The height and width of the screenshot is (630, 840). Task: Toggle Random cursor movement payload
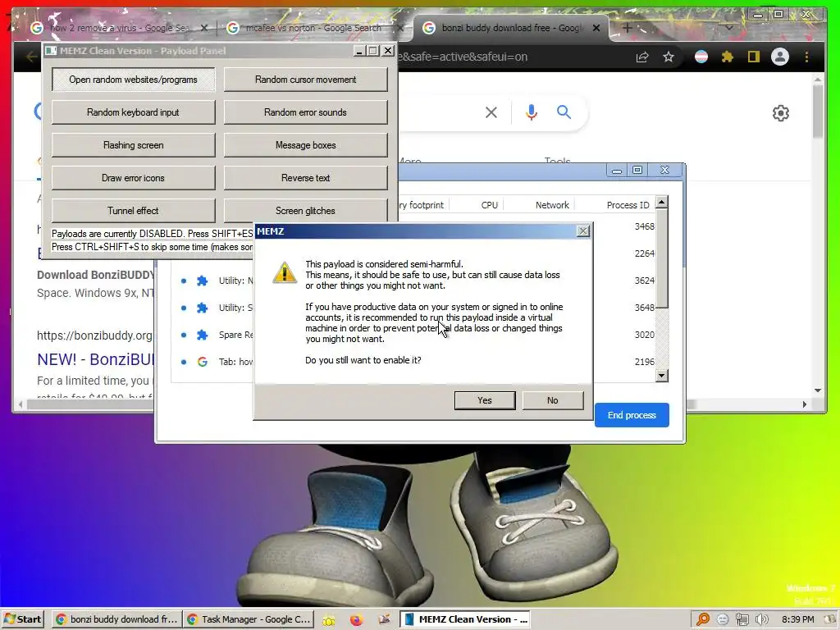click(305, 80)
